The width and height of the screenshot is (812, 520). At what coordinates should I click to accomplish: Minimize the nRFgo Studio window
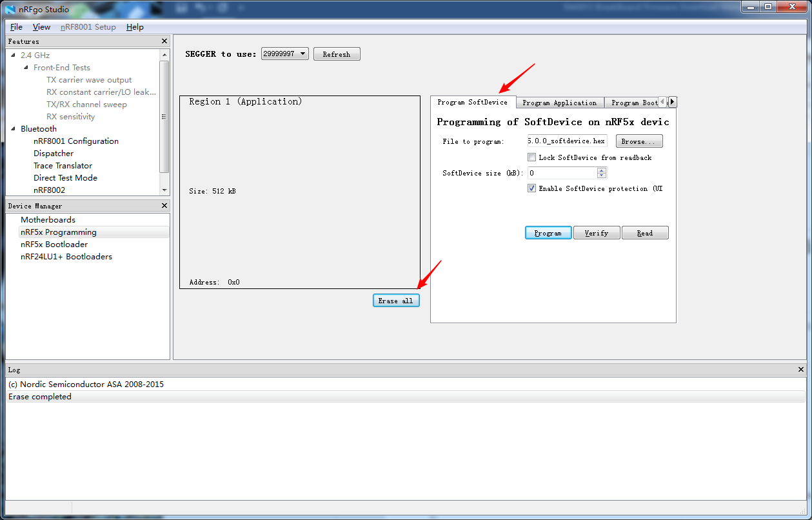pyautogui.click(x=749, y=6)
